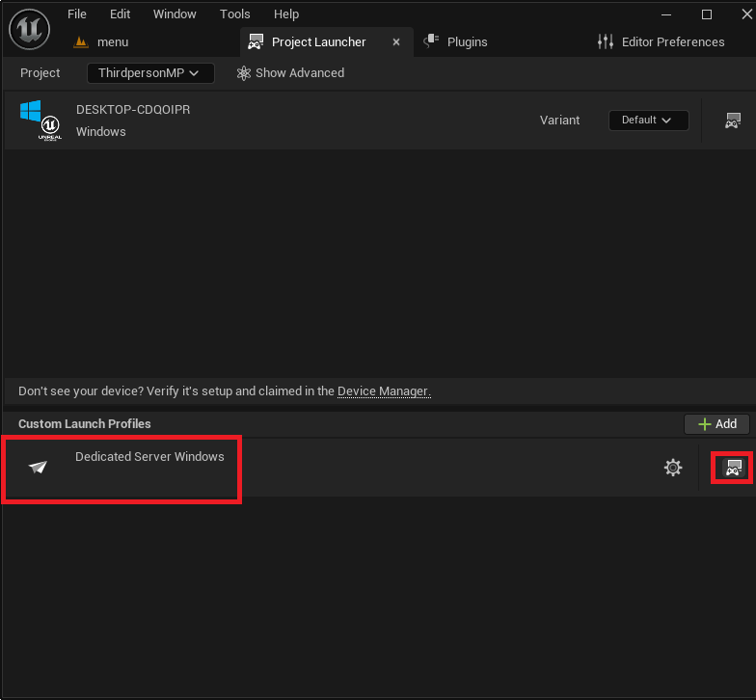Close the editor window
The image size is (756, 700).
pos(746,14)
